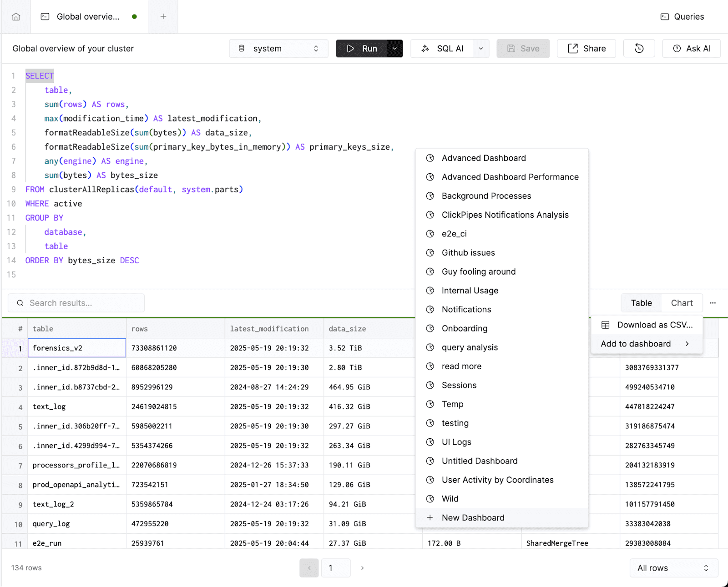Image resolution: width=728 pixels, height=587 pixels.
Task: Open the system database selector
Action: click(x=278, y=49)
